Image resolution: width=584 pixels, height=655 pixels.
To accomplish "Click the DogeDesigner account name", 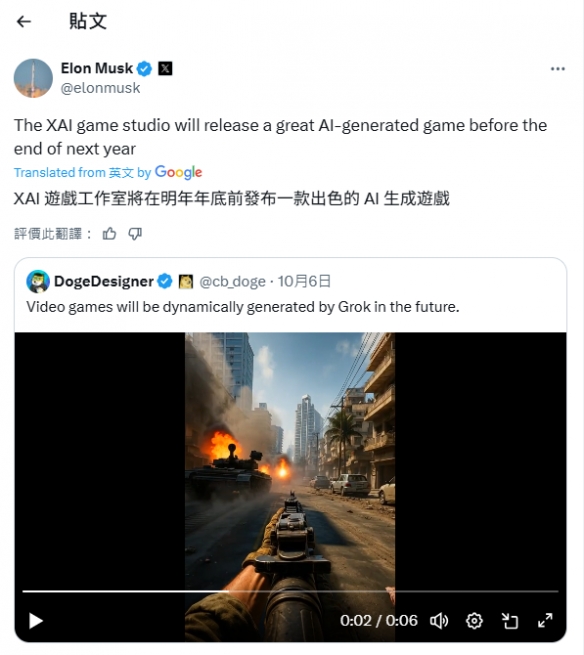I will pyautogui.click(x=104, y=282).
